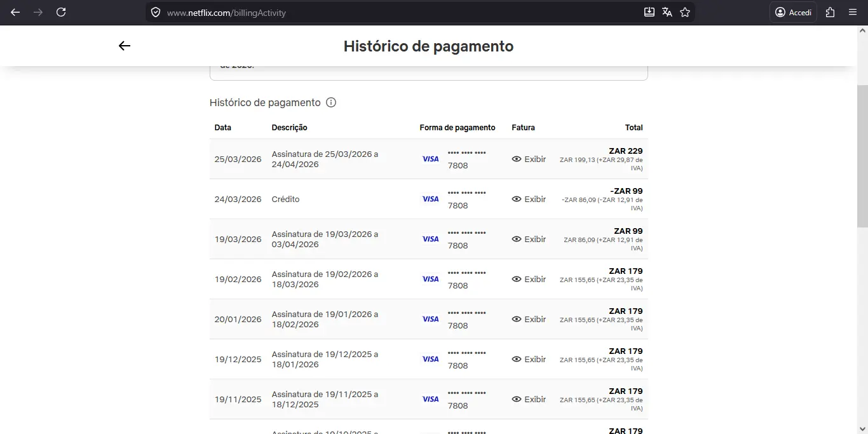Image resolution: width=868 pixels, height=434 pixels.
Task: Click the Crédito description text
Action: click(x=285, y=199)
